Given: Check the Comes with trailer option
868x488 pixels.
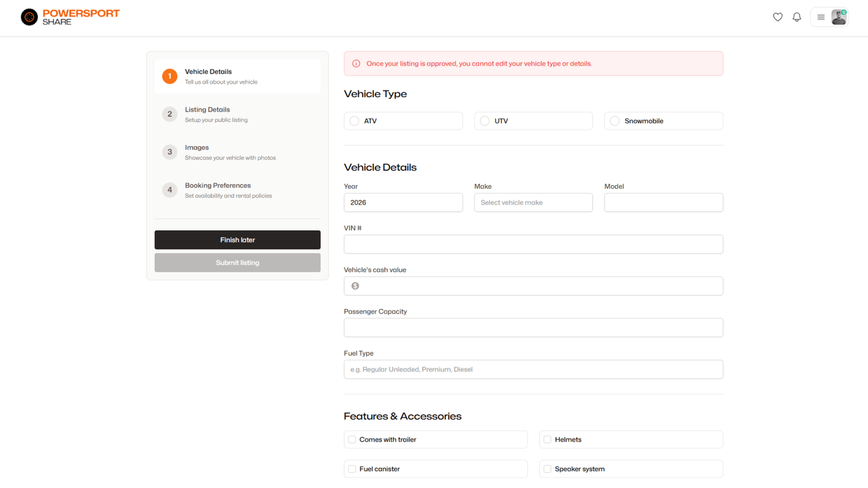Looking at the screenshot, I should pyautogui.click(x=353, y=439).
